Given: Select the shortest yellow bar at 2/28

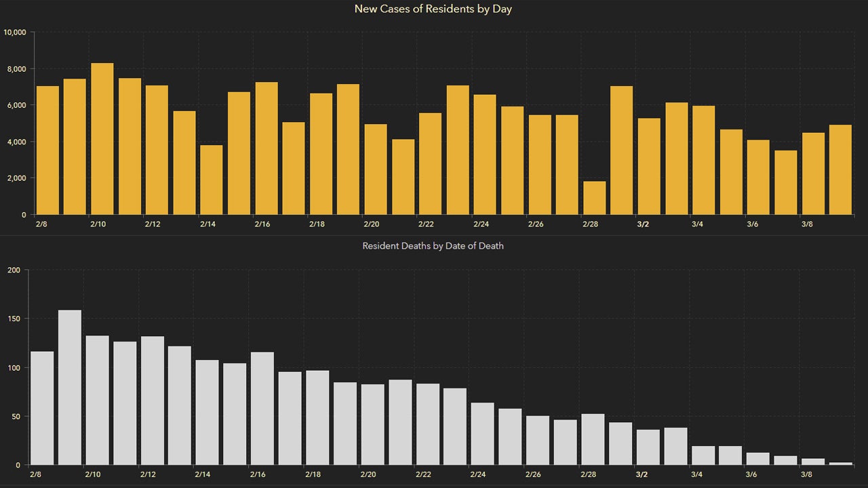Looking at the screenshot, I should point(595,198).
